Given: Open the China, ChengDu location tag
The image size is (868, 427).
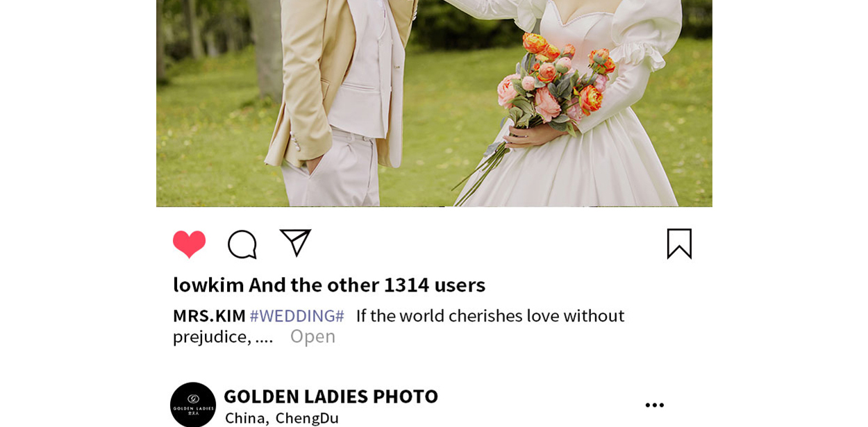Looking at the screenshot, I should coord(281,418).
